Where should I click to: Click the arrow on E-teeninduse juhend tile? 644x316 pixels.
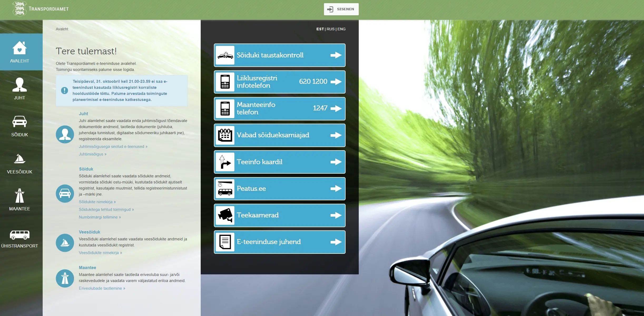336,242
